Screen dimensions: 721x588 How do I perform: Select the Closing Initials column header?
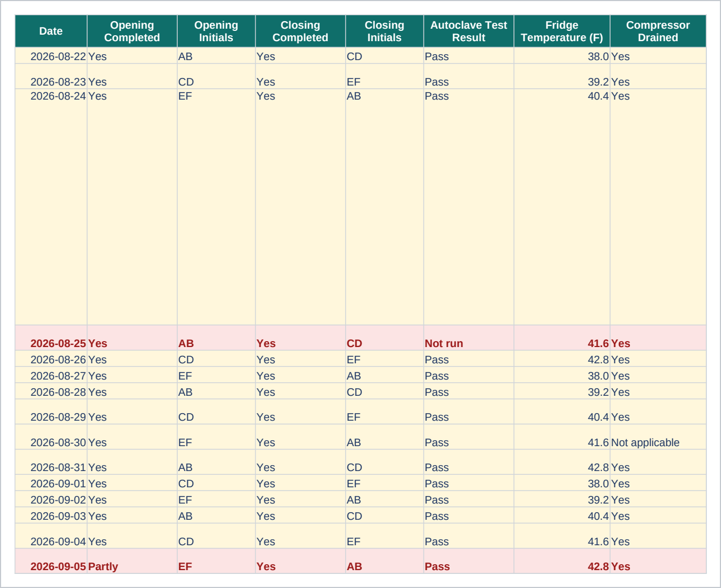coord(385,31)
